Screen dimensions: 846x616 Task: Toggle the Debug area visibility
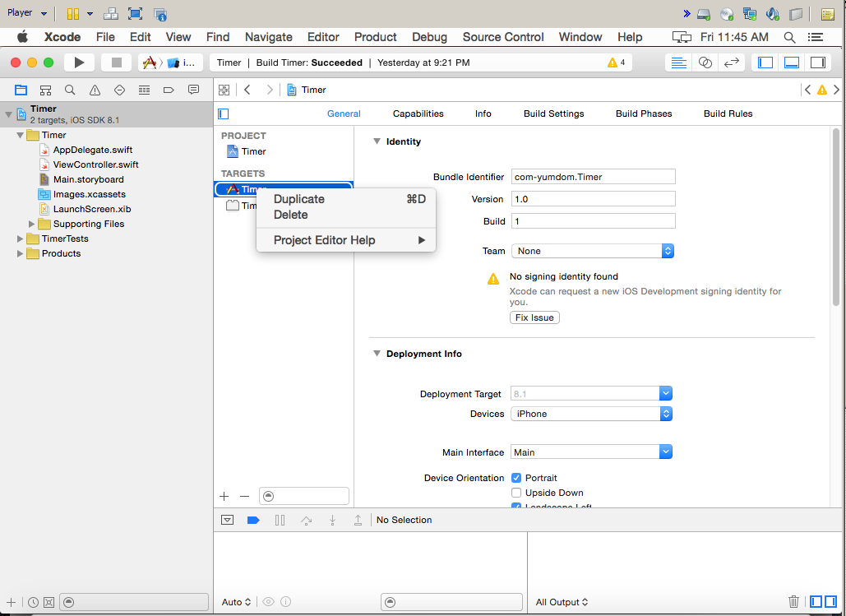pos(792,63)
